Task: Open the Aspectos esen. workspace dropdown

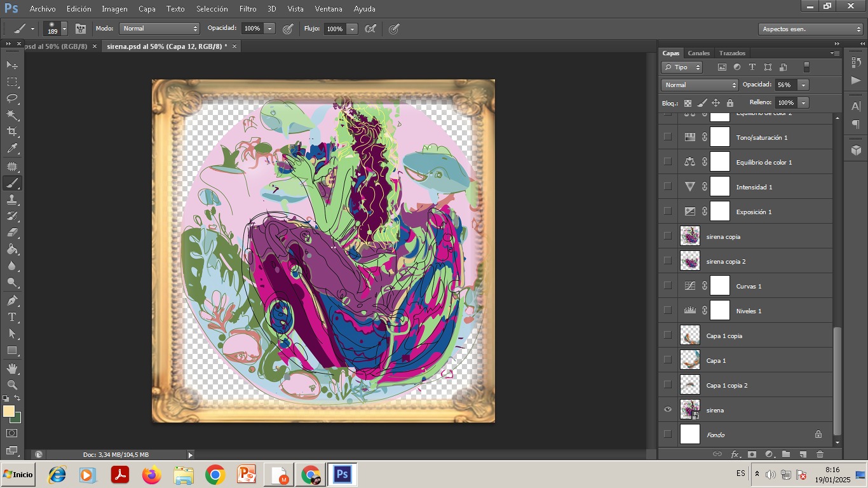Action: coord(810,29)
